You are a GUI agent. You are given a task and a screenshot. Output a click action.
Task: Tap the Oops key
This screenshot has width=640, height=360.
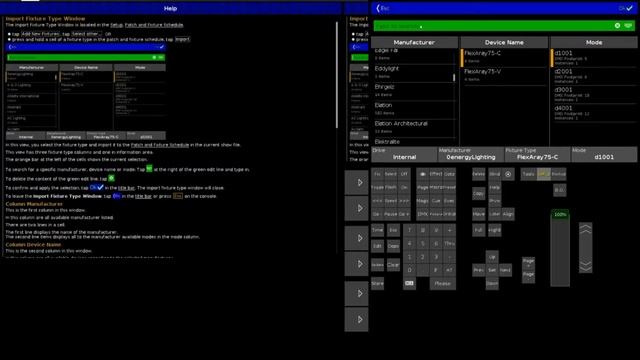pos(393,246)
